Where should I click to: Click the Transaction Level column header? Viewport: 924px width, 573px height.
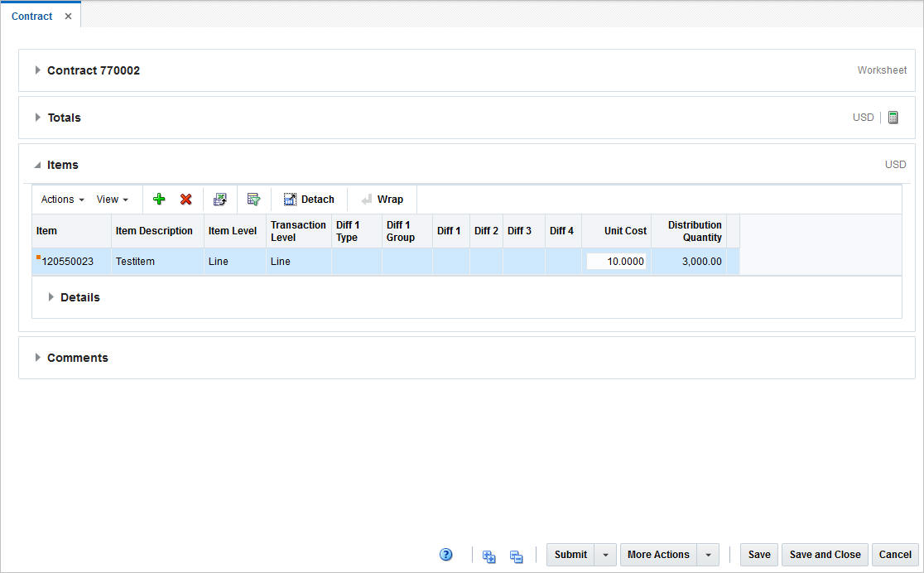pyautogui.click(x=299, y=231)
